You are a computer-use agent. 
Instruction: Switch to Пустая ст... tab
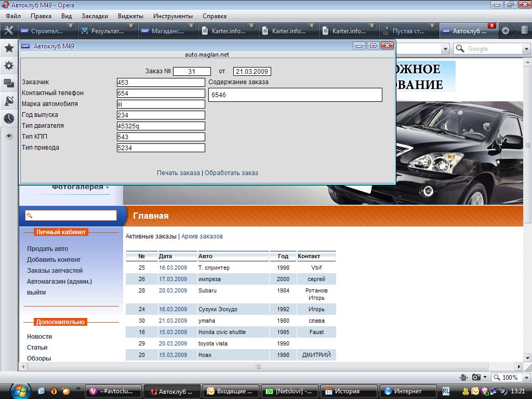pos(408,31)
